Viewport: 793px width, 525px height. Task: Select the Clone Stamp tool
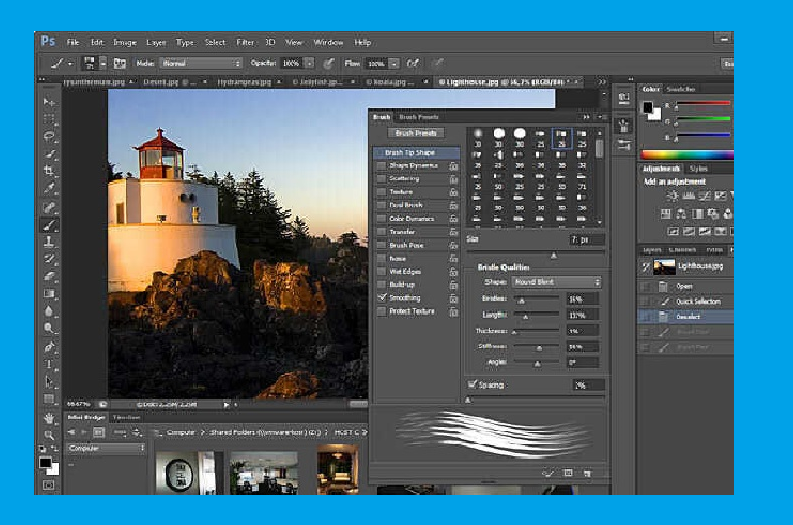(x=49, y=242)
